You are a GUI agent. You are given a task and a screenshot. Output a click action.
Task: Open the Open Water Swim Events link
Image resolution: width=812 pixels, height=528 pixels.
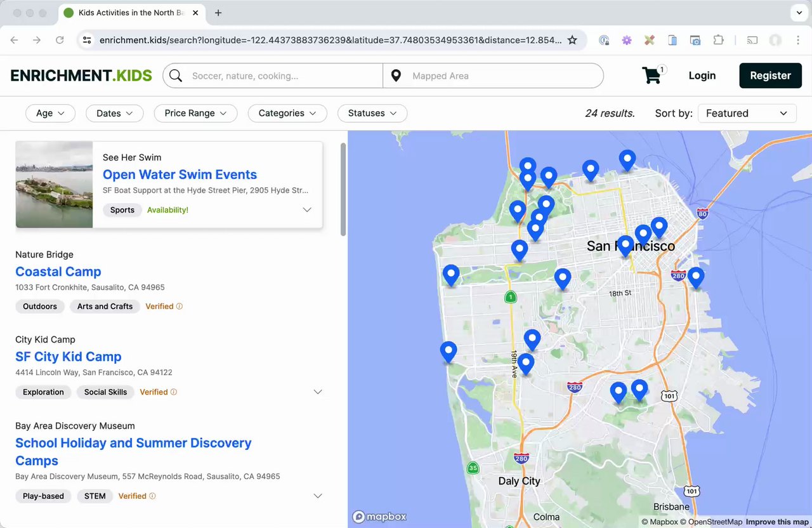[180, 175]
